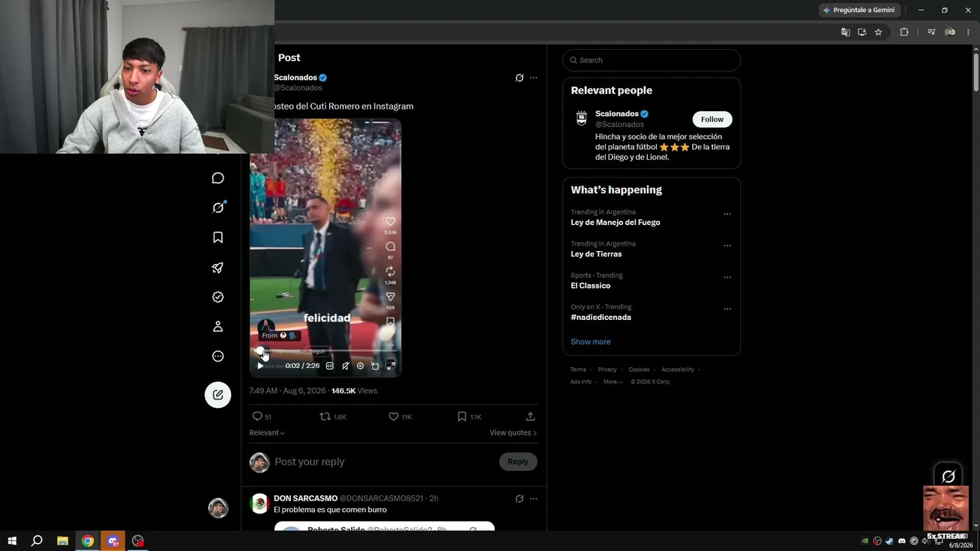
Task: Open more options on Scalonados post
Action: (x=534, y=77)
